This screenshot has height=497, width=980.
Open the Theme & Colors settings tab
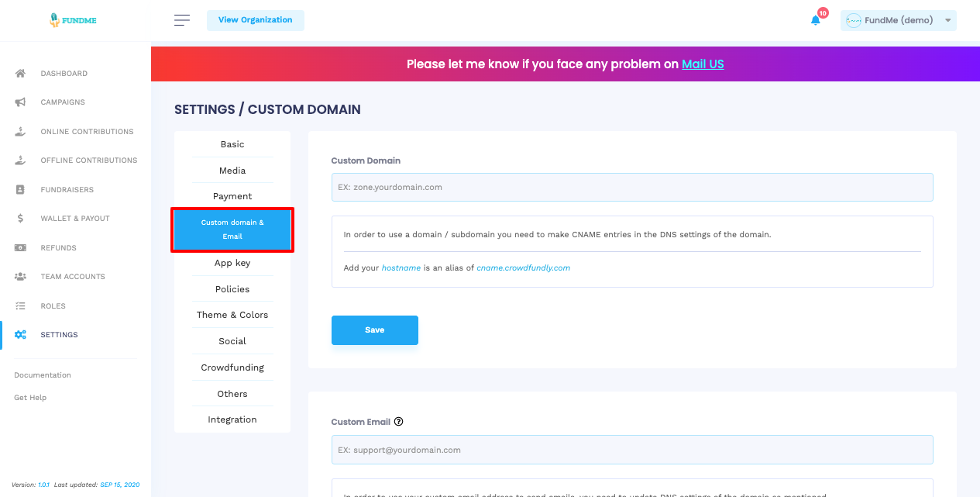pyautogui.click(x=232, y=315)
